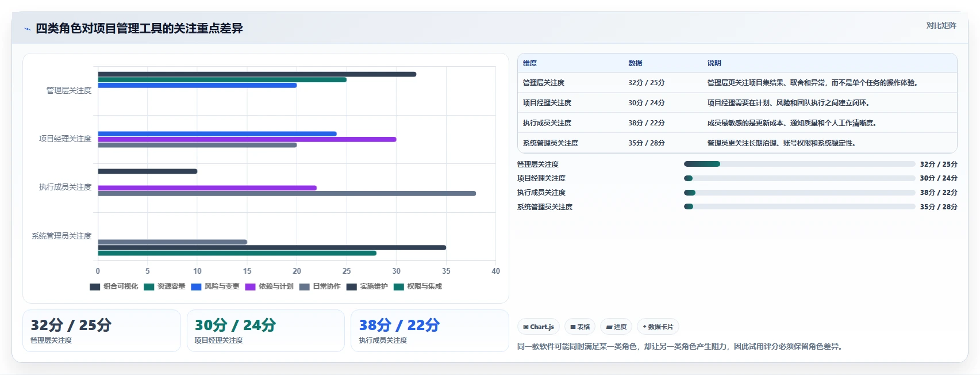This screenshot has width=980, height=375.
Task: Click the dark bar reaching 32 in 管理层关注度
Action: coord(257,74)
